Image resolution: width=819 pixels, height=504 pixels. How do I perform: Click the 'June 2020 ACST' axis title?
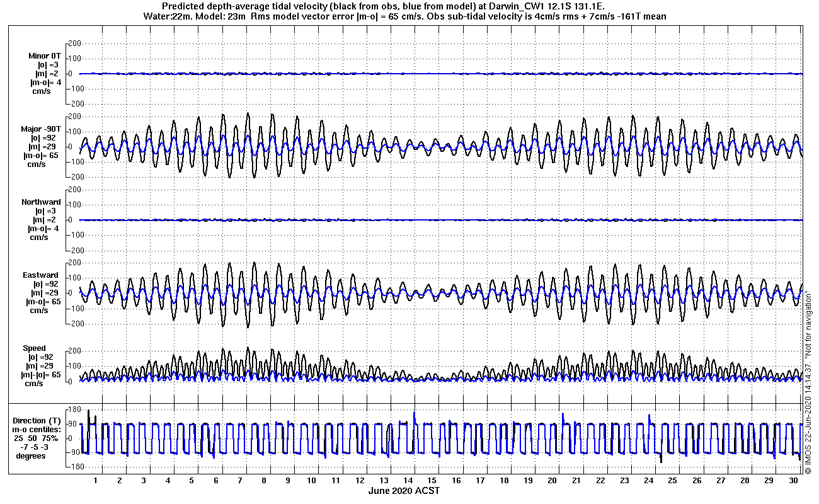click(404, 491)
